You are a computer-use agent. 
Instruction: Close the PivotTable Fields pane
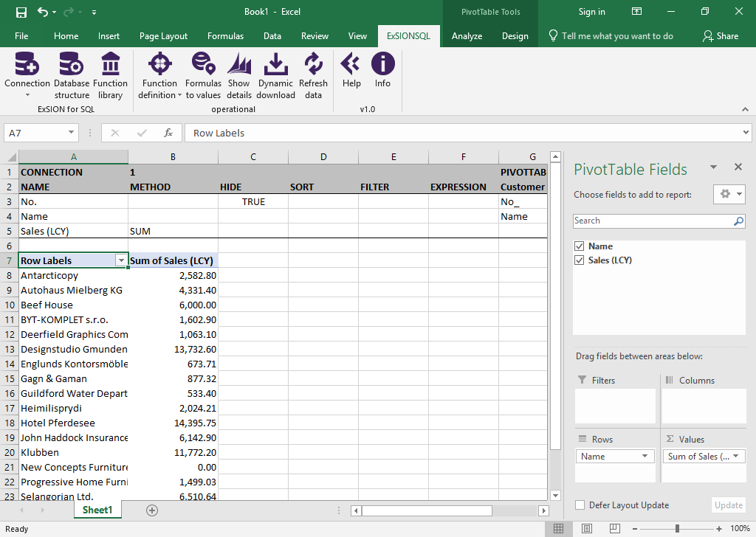738,167
